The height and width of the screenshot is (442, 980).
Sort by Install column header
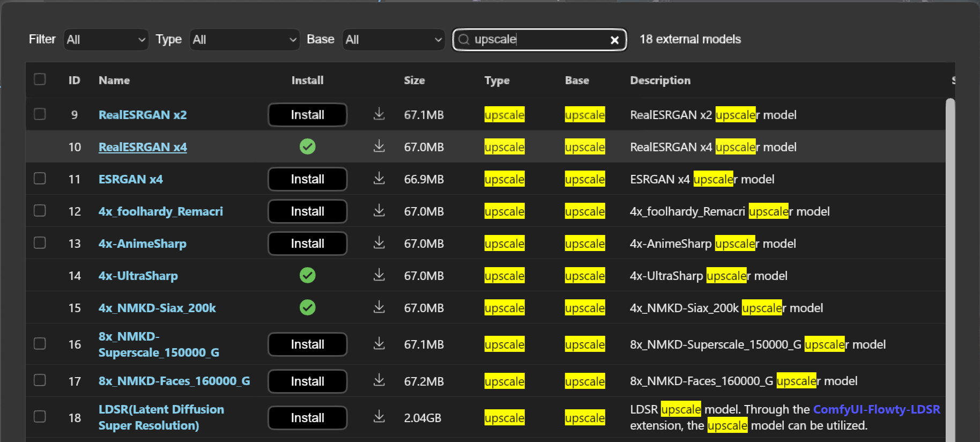307,80
